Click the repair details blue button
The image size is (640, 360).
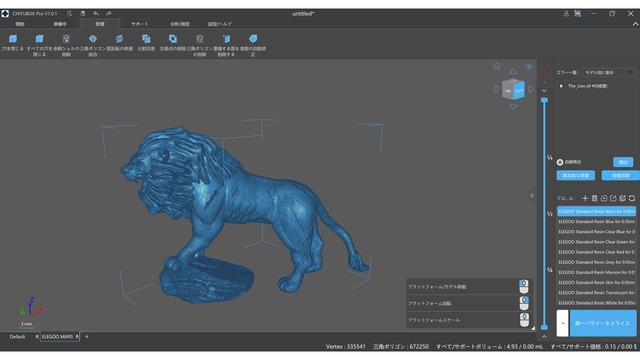click(620, 176)
